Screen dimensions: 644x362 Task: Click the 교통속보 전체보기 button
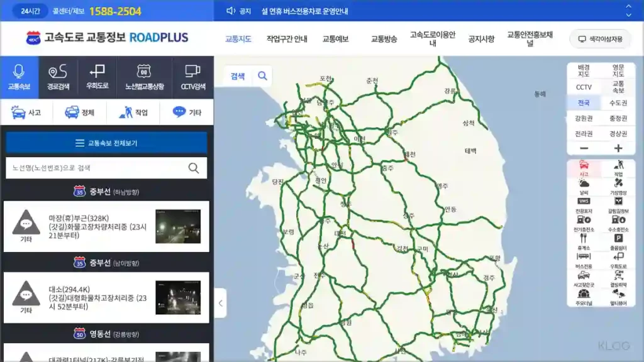[x=106, y=143]
